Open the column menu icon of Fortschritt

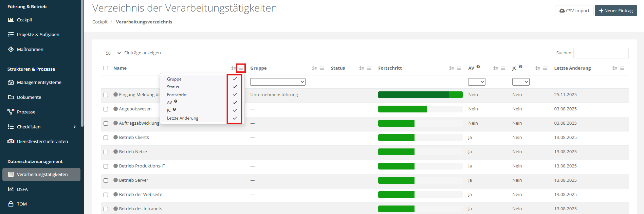point(459,68)
